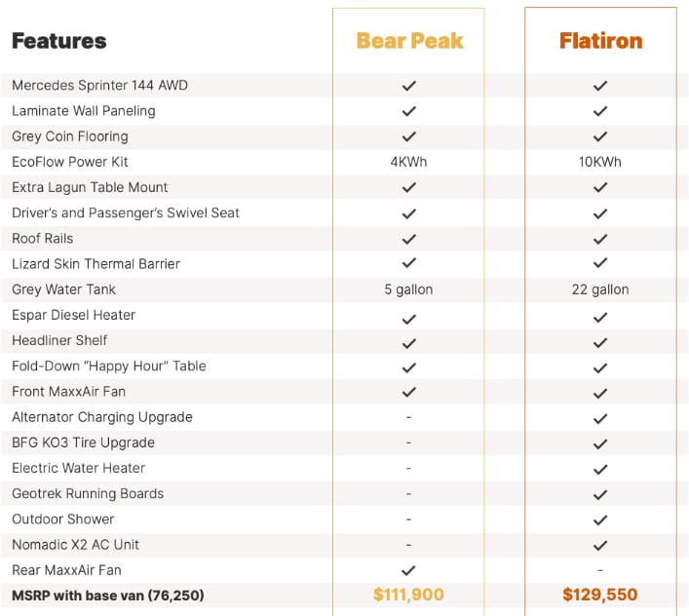Click the 5 gallon grey water value
Viewport: 689px width, 616px height.
408,289
